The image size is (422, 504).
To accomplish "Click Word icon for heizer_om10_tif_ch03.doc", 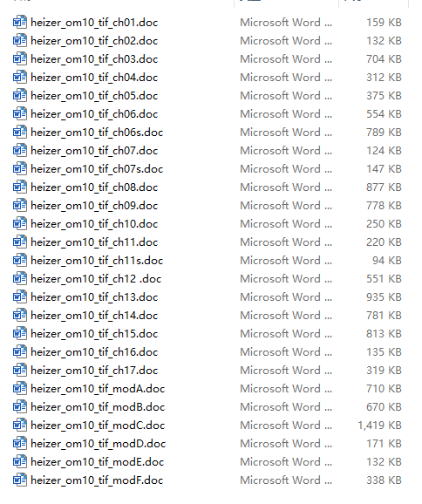I will (x=19, y=58).
